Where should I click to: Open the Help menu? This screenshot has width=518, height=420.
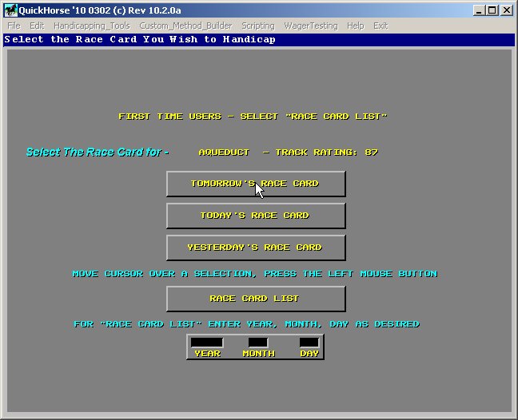pyautogui.click(x=355, y=26)
